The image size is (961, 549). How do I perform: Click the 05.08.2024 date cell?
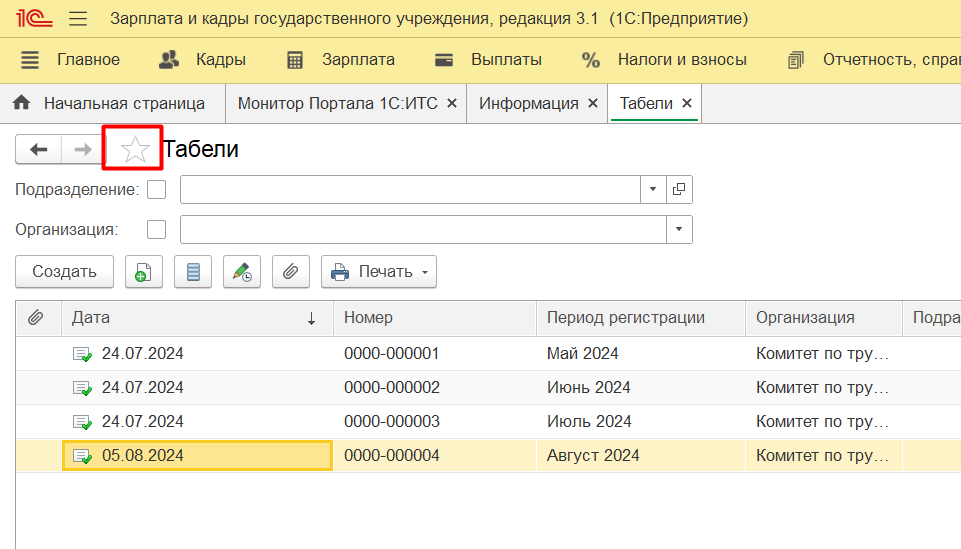pyautogui.click(x=197, y=456)
